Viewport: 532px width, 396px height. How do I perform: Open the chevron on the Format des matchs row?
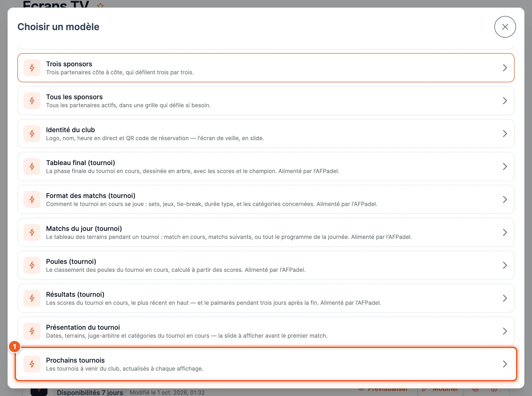click(x=505, y=199)
